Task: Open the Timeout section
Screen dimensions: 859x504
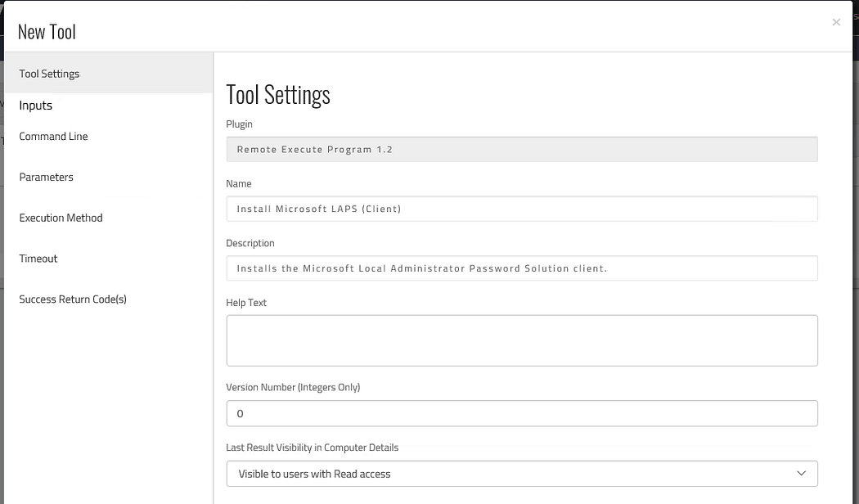Action: pos(39,259)
